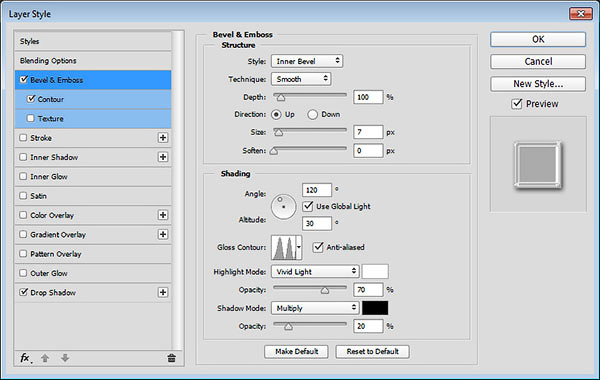Open the Technique dropdown showing Smooth
Image resolution: width=600 pixels, height=380 pixels.
coord(301,79)
